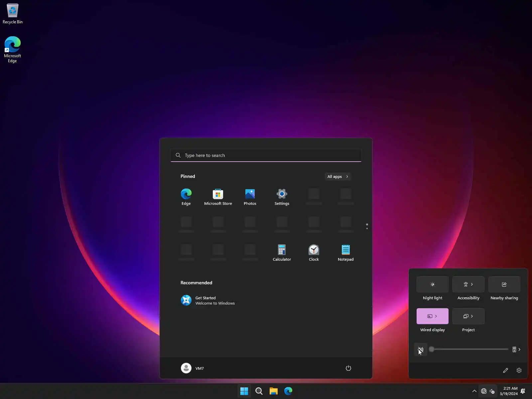532x399 pixels.
Task: Open File Explorer from the taskbar
Action: [x=274, y=391]
